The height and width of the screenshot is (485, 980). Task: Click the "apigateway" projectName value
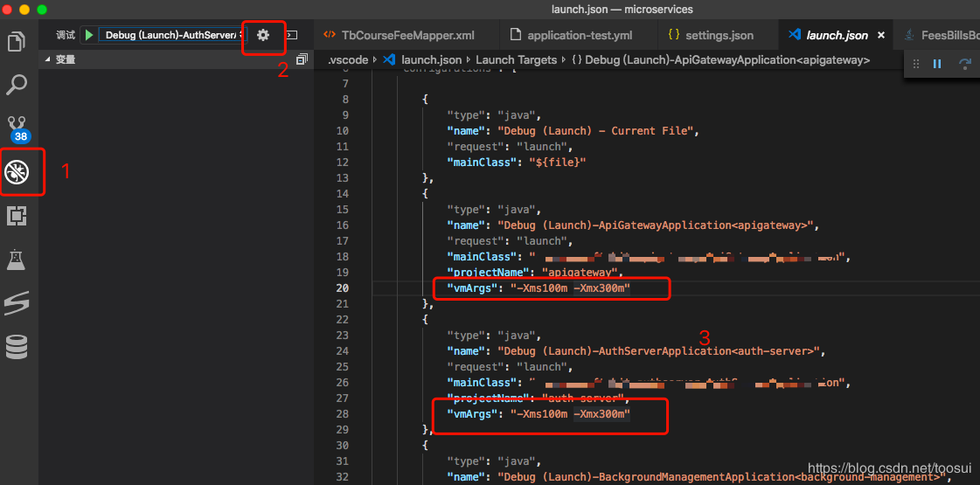click(581, 272)
